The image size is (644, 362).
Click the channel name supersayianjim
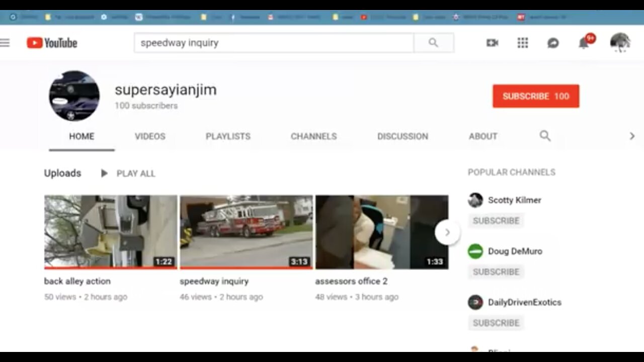[166, 90]
